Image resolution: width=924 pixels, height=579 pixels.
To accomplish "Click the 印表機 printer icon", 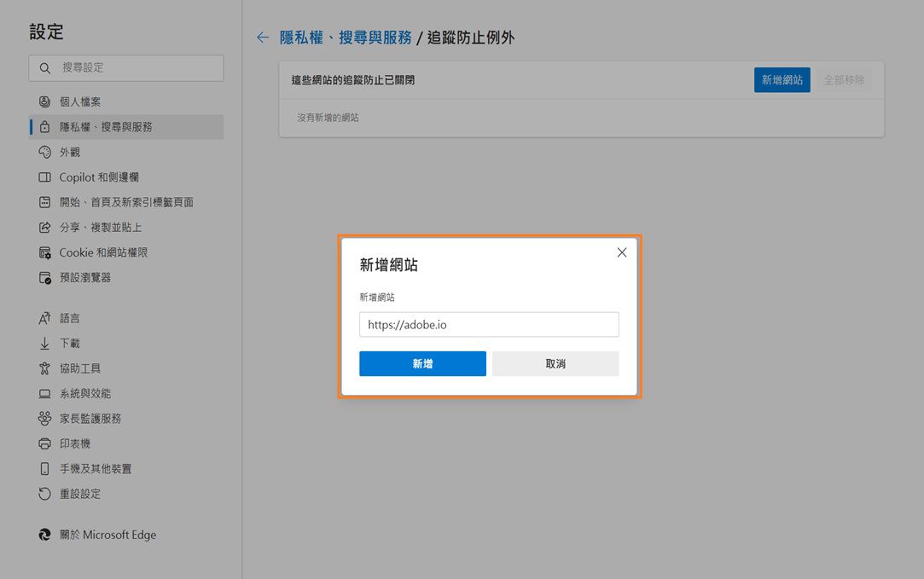I will [44, 443].
